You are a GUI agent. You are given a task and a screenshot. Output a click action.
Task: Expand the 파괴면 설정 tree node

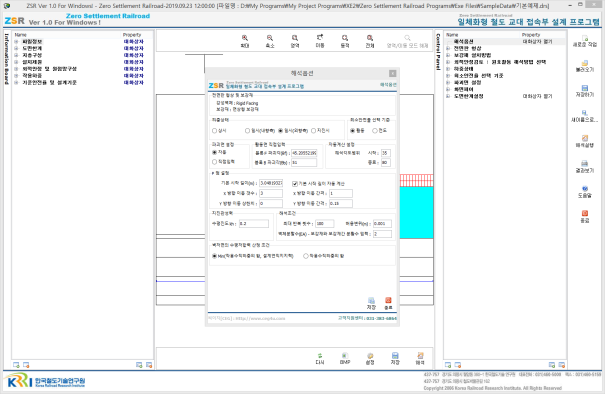[448, 83]
